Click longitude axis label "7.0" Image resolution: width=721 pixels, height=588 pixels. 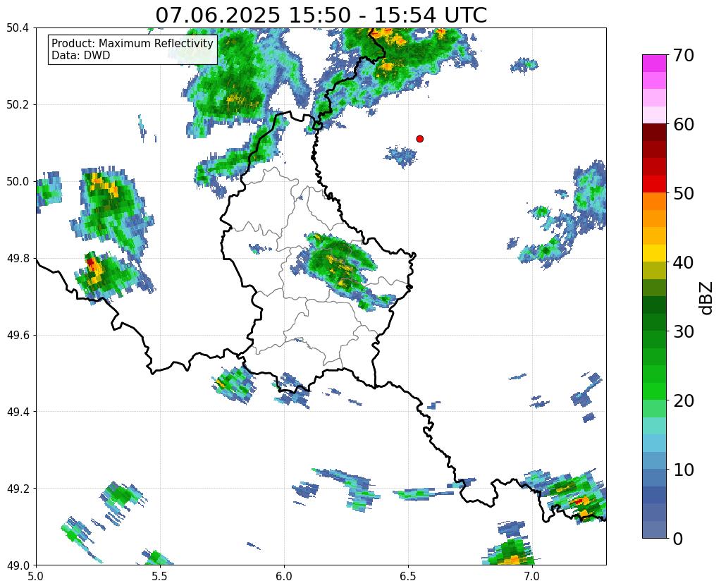coord(533,576)
